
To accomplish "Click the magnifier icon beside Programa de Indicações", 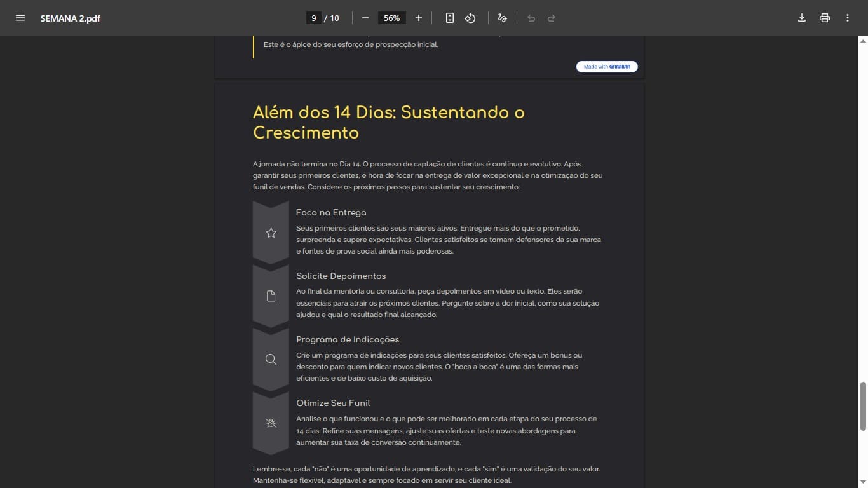I will 271,360.
